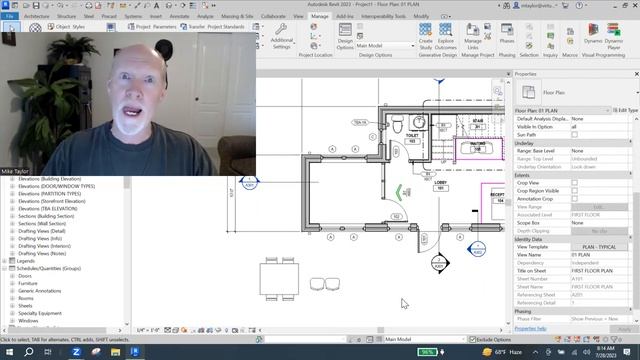Viewport: 640px width, 360px height.
Task: Toggle Exclude Options checkbox
Action: pyautogui.click(x=472, y=340)
